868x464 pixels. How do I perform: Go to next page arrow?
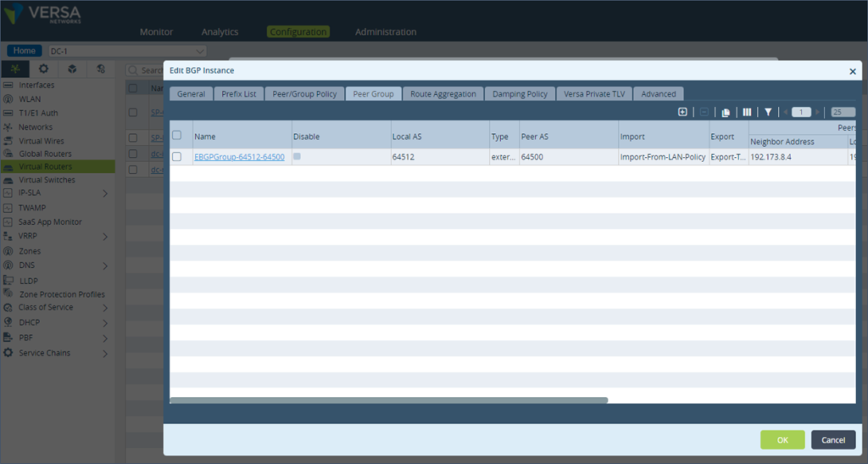click(x=817, y=112)
